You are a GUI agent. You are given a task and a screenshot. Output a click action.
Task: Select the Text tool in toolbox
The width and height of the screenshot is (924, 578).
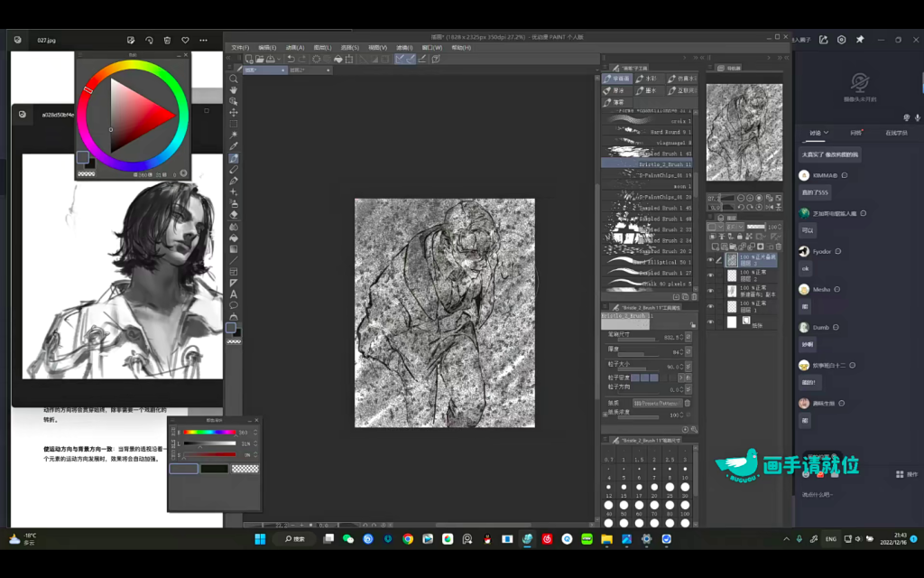click(234, 294)
